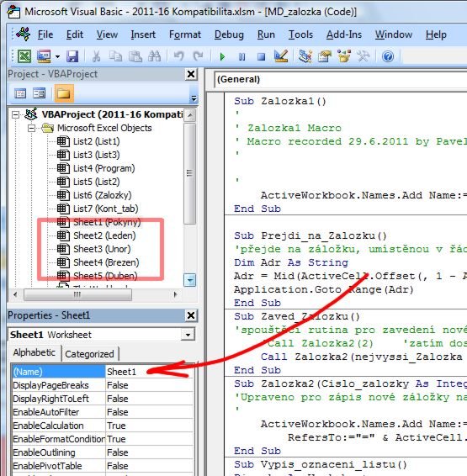This screenshot has width=467, height=476.
Task: Open the Format menu
Action: pyautogui.click(x=185, y=34)
